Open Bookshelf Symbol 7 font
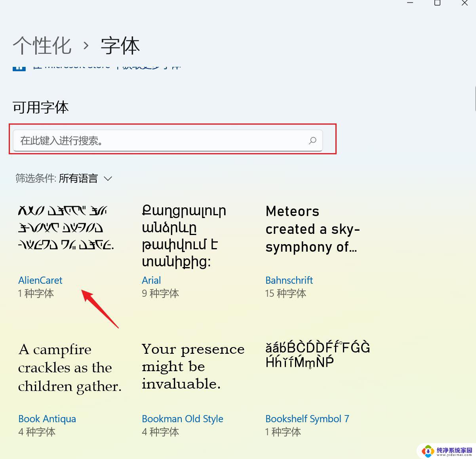Image resolution: width=476 pixels, height=459 pixels. tap(307, 419)
